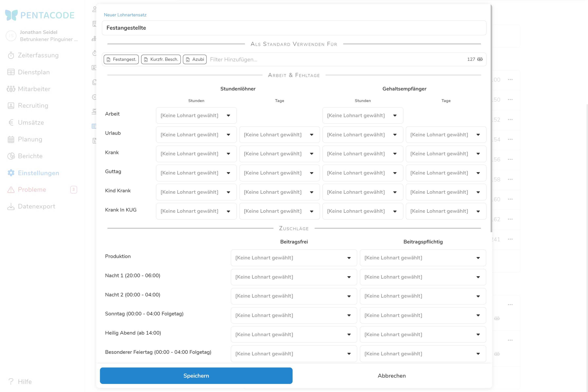Click the Probleme warning triangle icon
Image resolution: width=588 pixels, height=392 pixels.
tap(11, 190)
